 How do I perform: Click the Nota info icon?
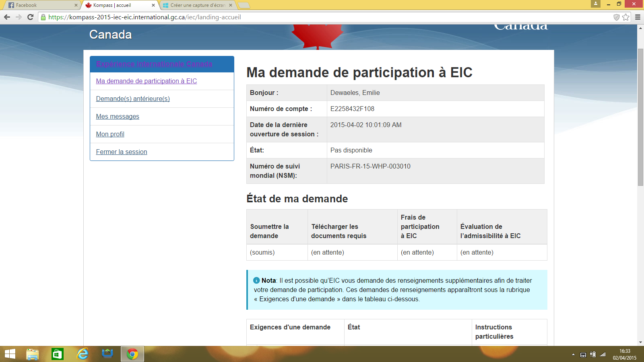pos(256,280)
